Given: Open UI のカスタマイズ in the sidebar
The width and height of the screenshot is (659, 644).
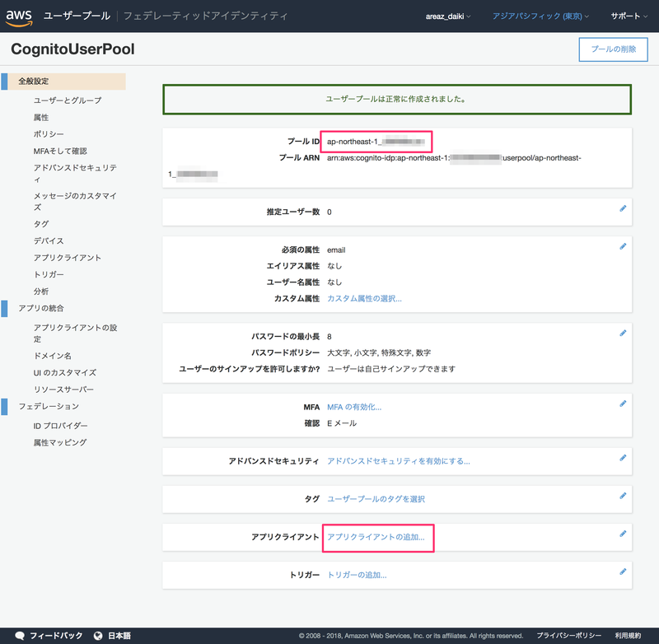Looking at the screenshot, I should tap(65, 372).
